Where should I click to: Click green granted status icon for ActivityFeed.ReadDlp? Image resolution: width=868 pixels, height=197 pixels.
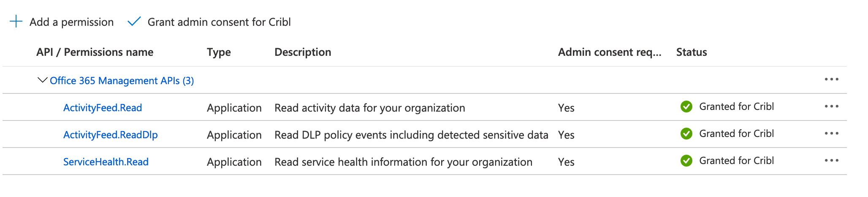coord(686,134)
